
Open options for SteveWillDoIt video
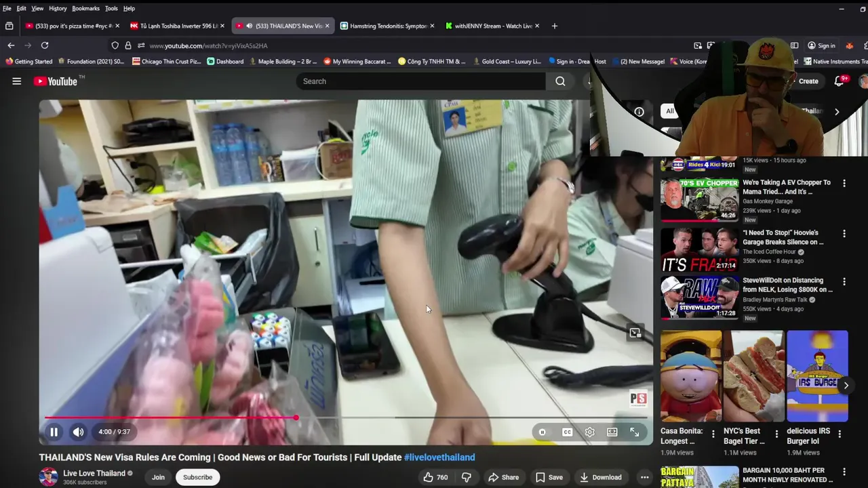pos(844,281)
